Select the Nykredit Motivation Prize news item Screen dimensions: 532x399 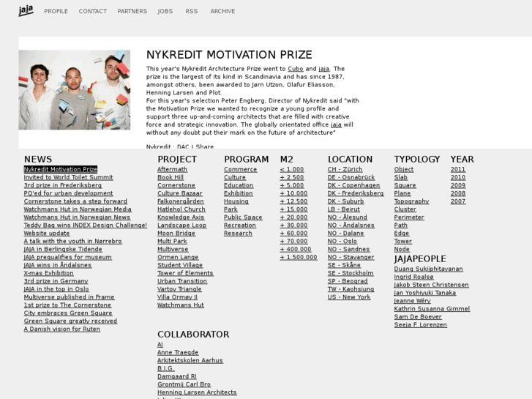(61, 169)
